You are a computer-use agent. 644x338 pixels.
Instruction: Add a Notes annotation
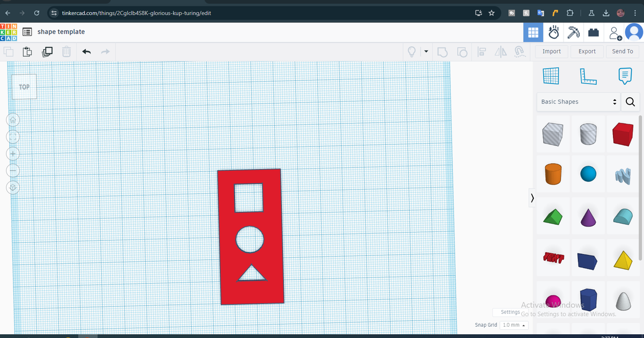coord(624,76)
